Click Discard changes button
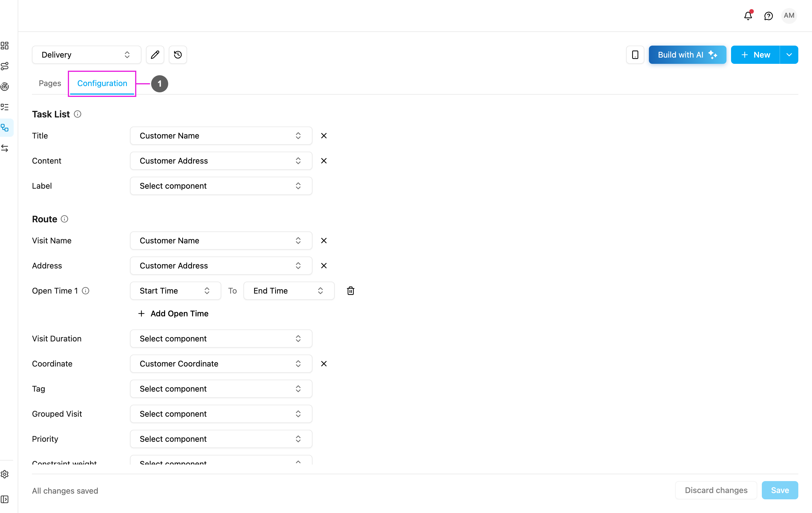The width and height of the screenshot is (812, 513). 716,490
